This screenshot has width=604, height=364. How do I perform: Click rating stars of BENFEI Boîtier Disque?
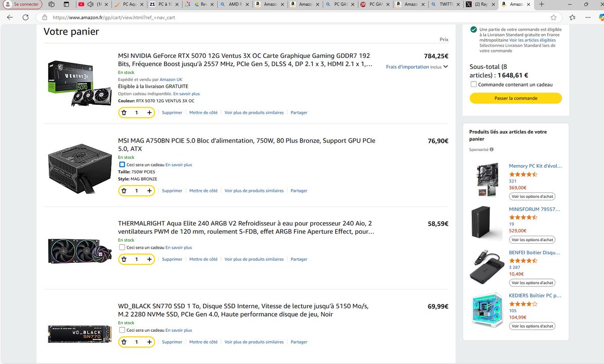tap(523, 261)
